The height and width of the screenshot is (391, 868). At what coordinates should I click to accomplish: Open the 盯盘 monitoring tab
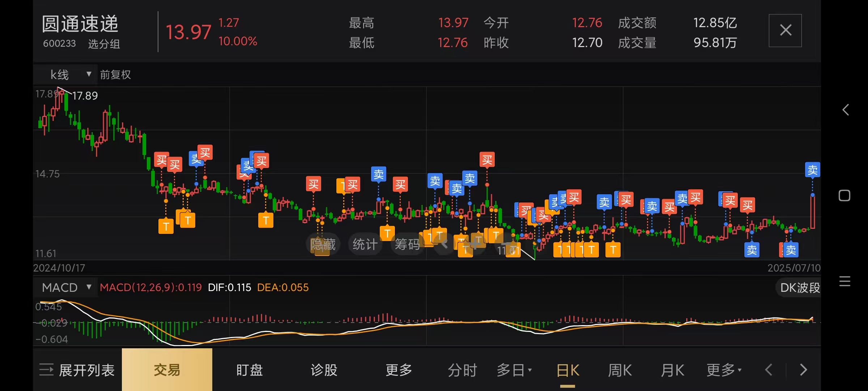pos(250,370)
